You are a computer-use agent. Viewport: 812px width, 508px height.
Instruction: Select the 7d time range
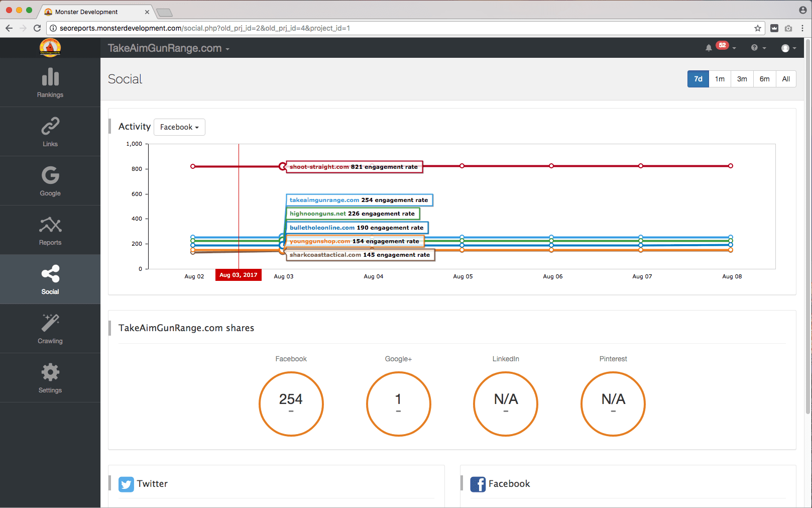tap(698, 79)
